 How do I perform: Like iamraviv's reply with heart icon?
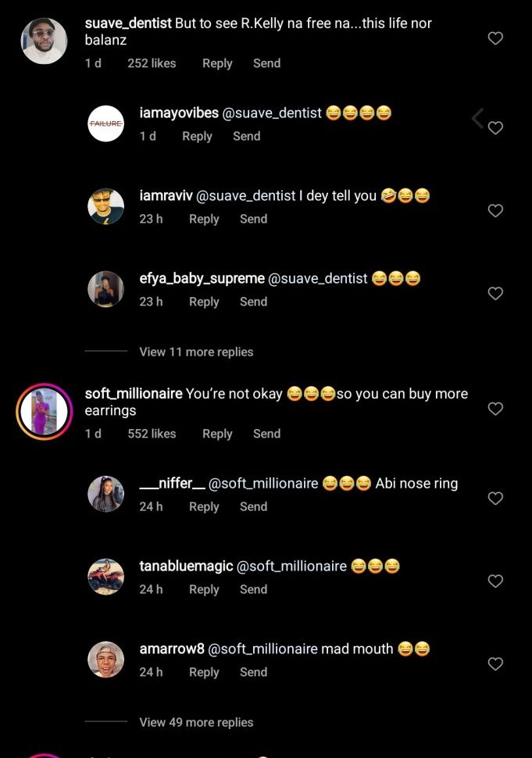point(495,211)
